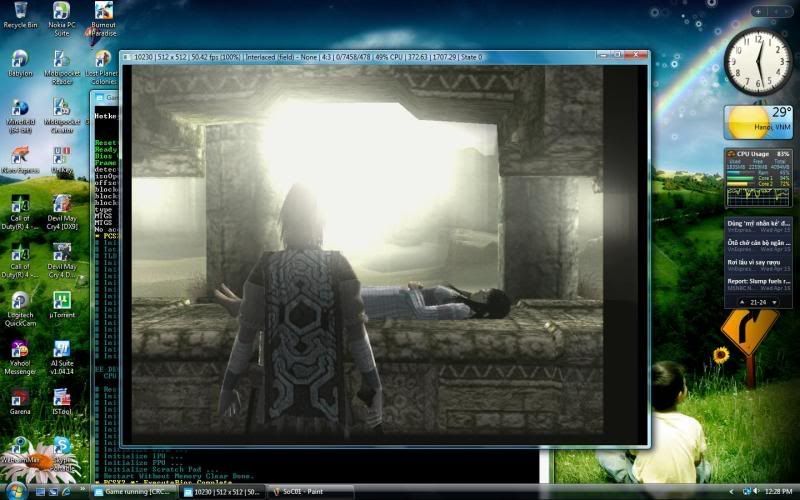Click Switch between windows Quick Launch icon
The height and width of the screenshot is (500, 800).
coord(53,492)
